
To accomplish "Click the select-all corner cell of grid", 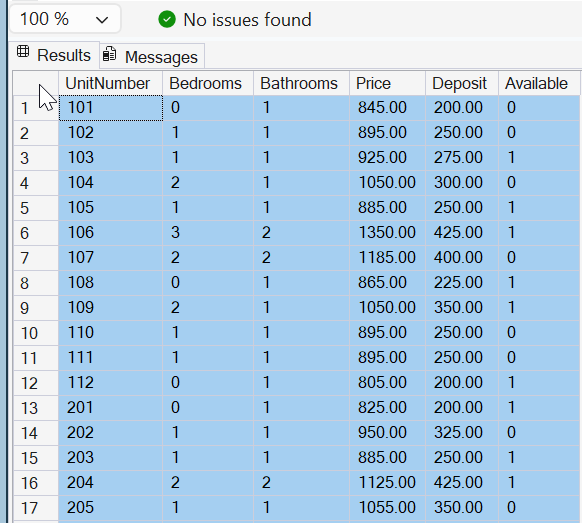I will (36, 83).
